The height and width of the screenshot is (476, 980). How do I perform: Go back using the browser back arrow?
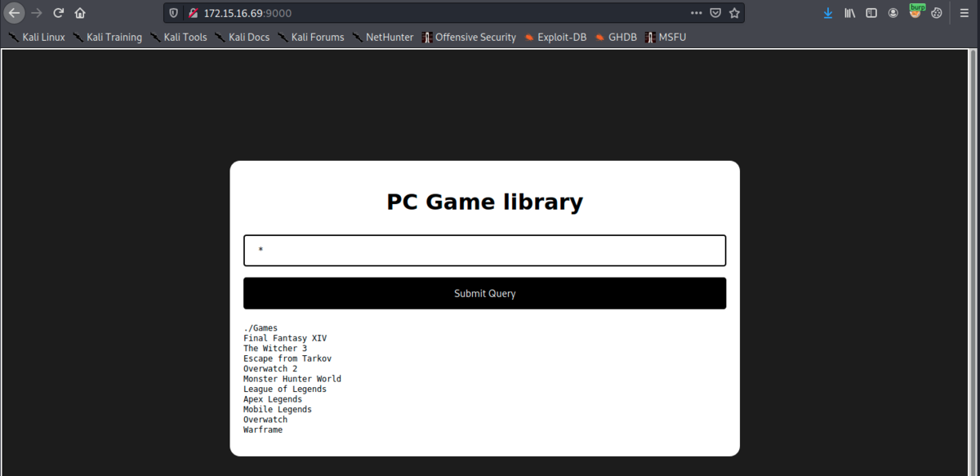pyautogui.click(x=14, y=13)
